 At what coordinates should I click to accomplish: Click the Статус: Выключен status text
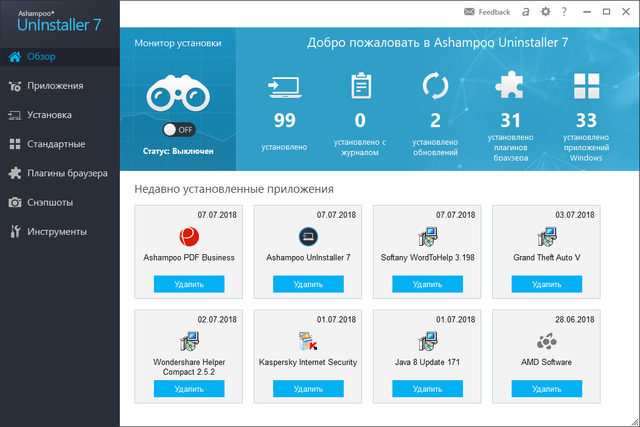(178, 151)
